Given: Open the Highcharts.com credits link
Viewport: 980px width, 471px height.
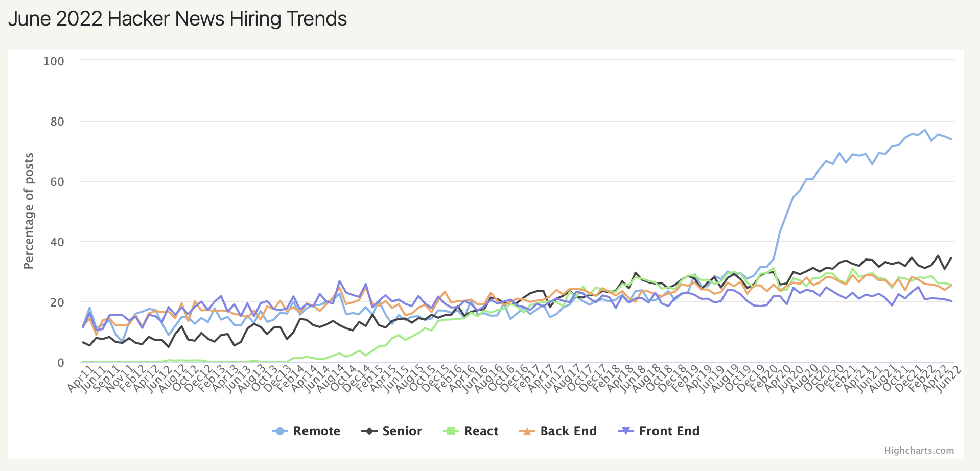Looking at the screenshot, I should pos(919,451).
